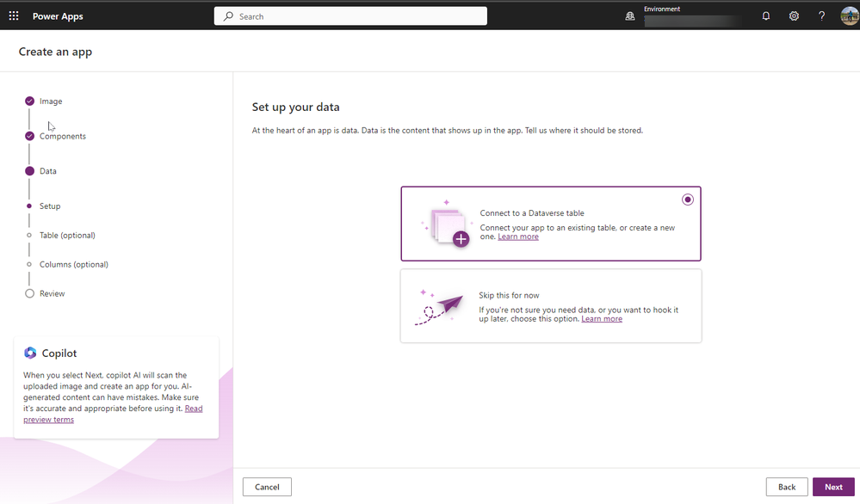860x504 pixels.
Task: Open Learn more link under Skip option
Action: [602, 319]
